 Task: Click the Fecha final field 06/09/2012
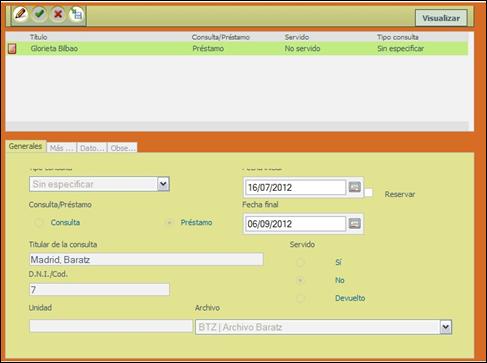tap(295, 224)
